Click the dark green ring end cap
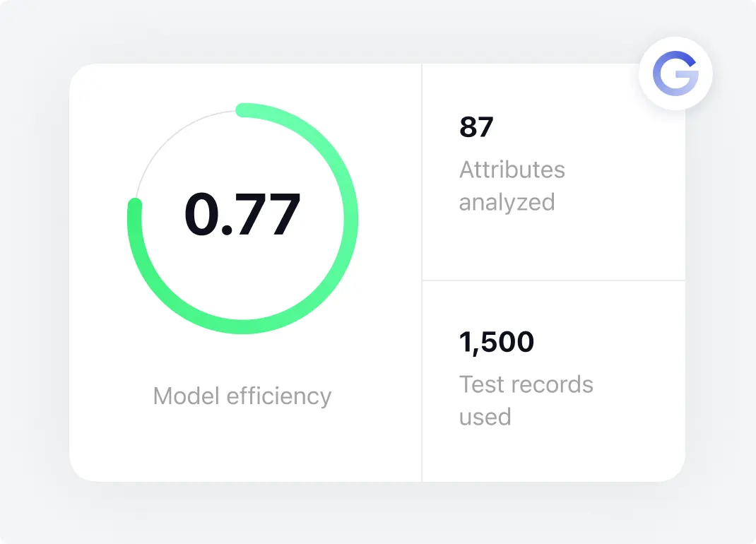 pos(135,204)
